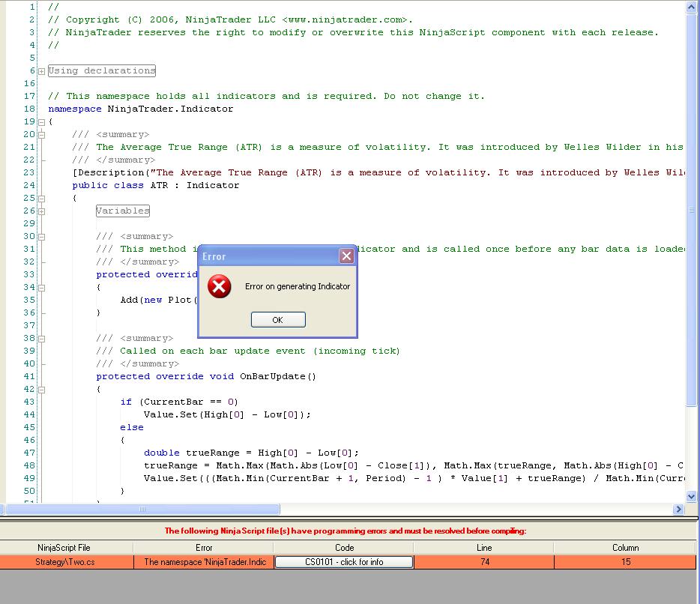This screenshot has height=604, width=700.
Task: Click OK in the Error dialog
Action: point(278,320)
